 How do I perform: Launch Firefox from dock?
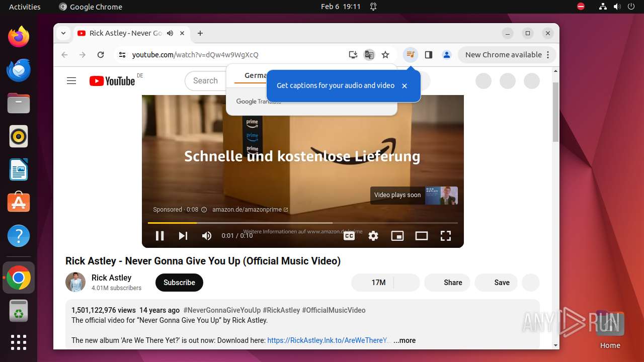coord(19,37)
